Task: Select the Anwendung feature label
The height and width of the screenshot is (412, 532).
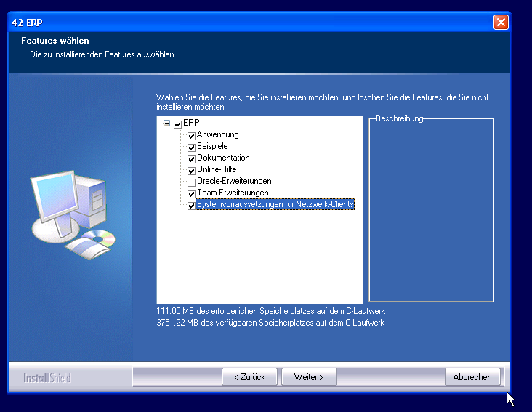Action: (218, 134)
